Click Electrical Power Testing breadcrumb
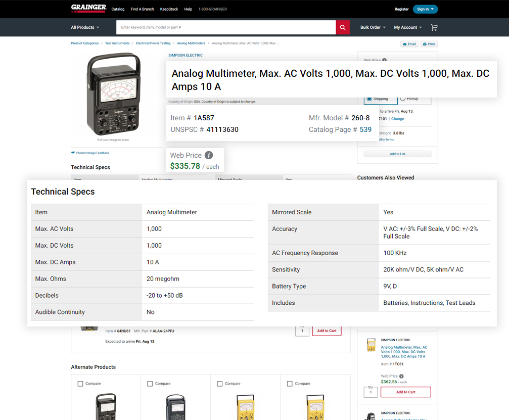The width and height of the screenshot is (509, 420). [x=153, y=43]
